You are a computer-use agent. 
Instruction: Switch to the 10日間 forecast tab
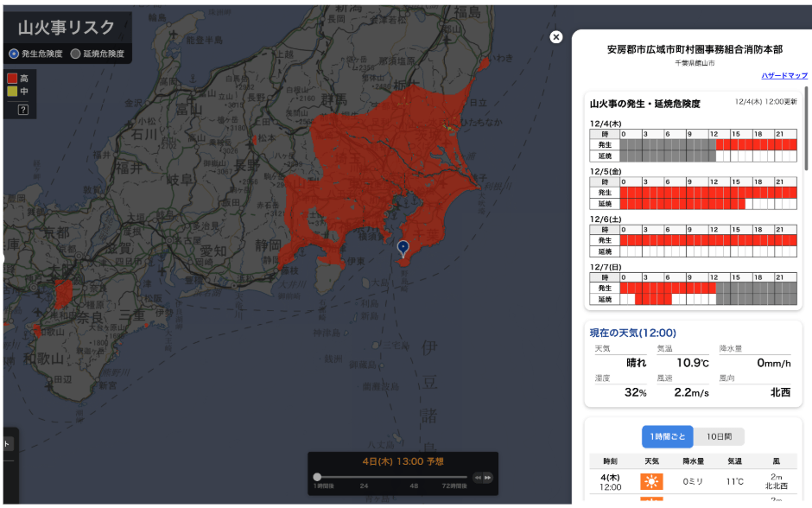coord(719,436)
